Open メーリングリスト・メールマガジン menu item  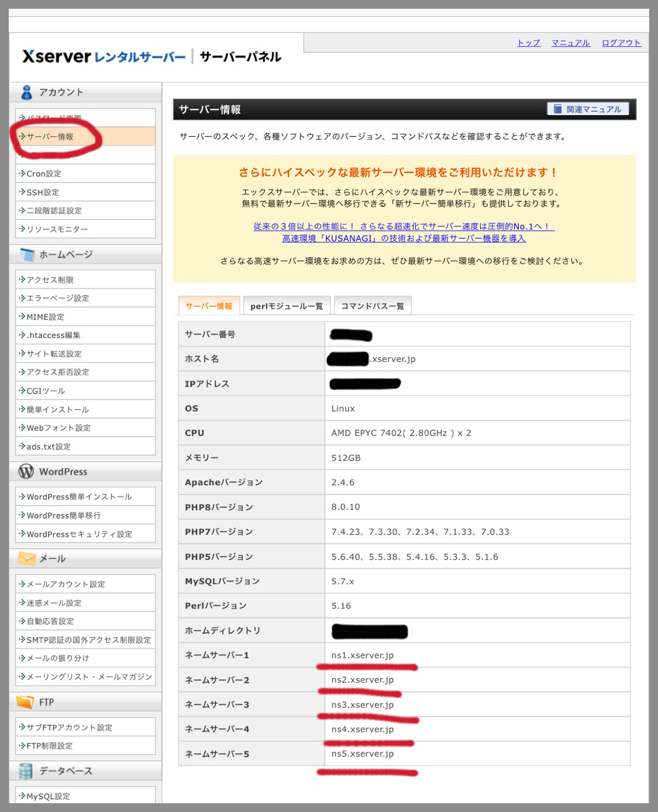[85, 676]
